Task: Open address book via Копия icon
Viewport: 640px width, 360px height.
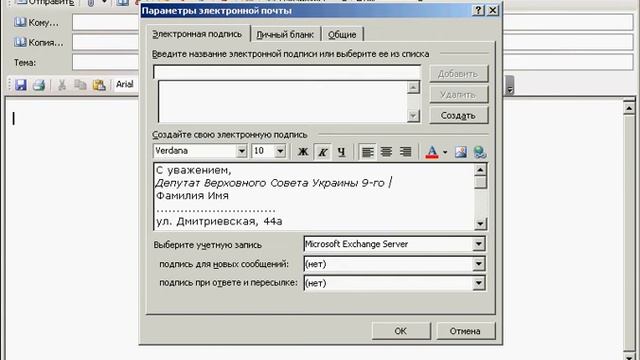Action: pos(20,42)
